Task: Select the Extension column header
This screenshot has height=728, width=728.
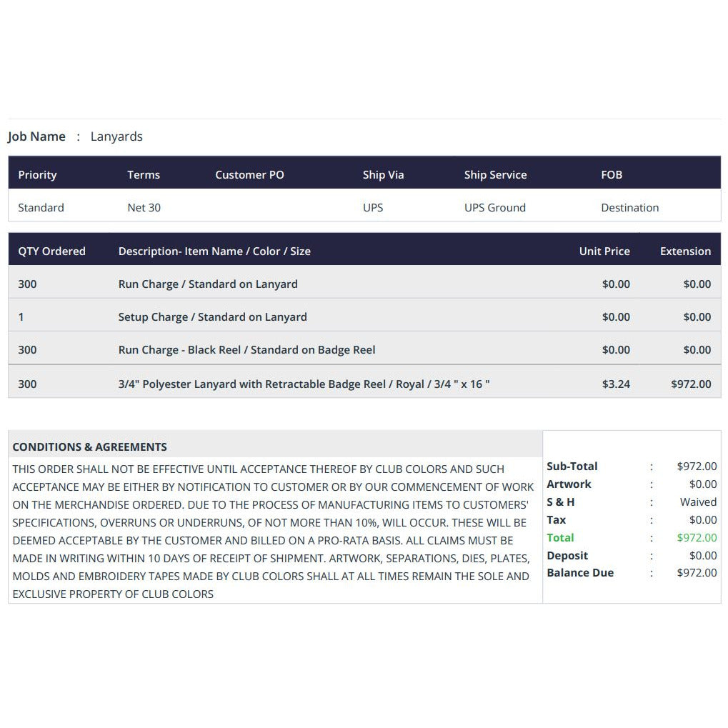Action: click(x=685, y=251)
